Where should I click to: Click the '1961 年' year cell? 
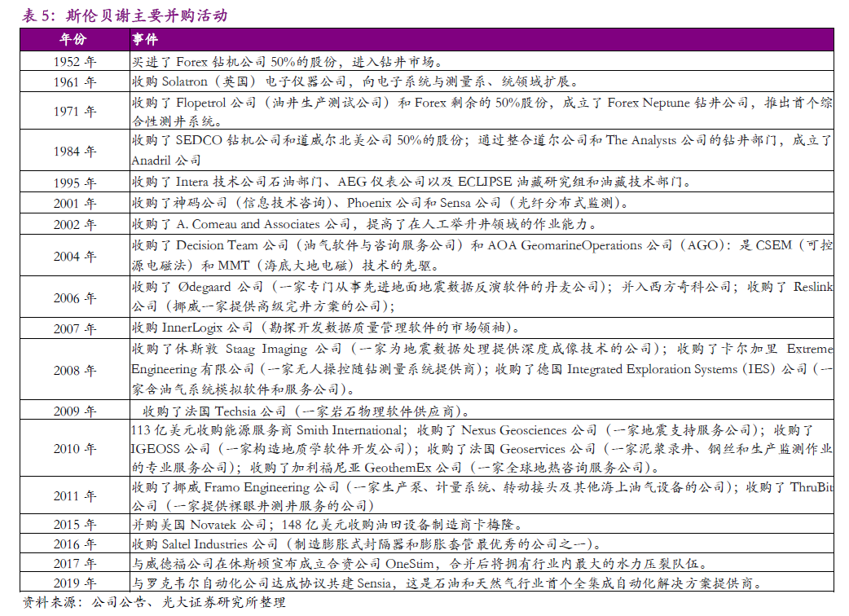pyautogui.click(x=75, y=82)
